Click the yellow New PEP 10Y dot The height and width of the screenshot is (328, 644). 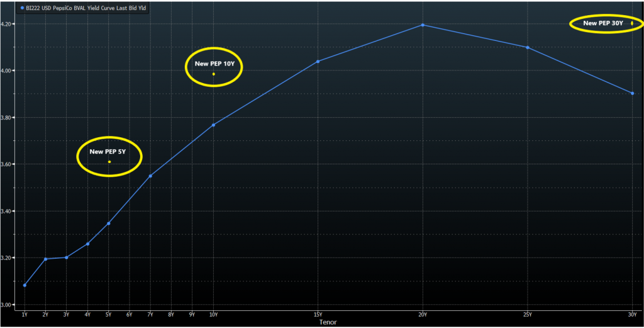coord(214,74)
